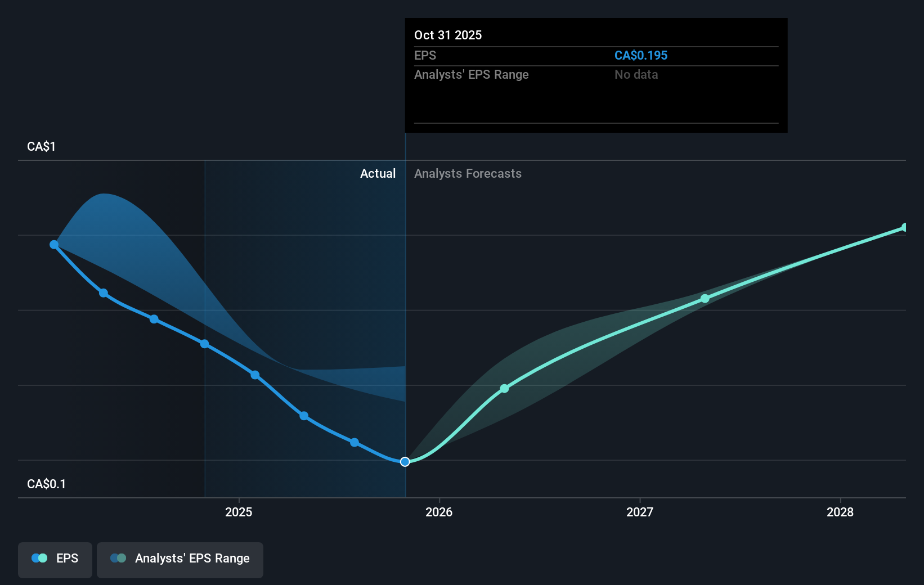Image resolution: width=924 pixels, height=585 pixels.
Task: Click the 'Analysts' EPS Range' tooltip row label
Action: pyautogui.click(x=472, y=75)
